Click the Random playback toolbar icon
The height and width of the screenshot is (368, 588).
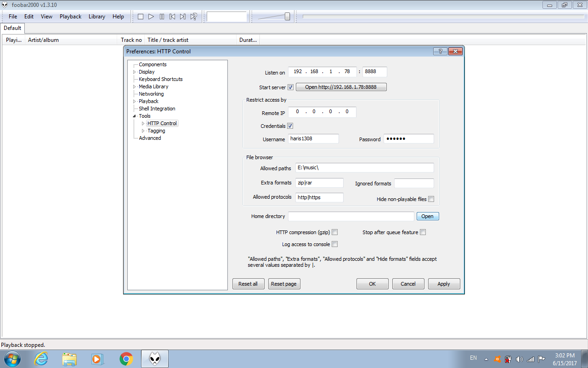(x=193, y=17)
